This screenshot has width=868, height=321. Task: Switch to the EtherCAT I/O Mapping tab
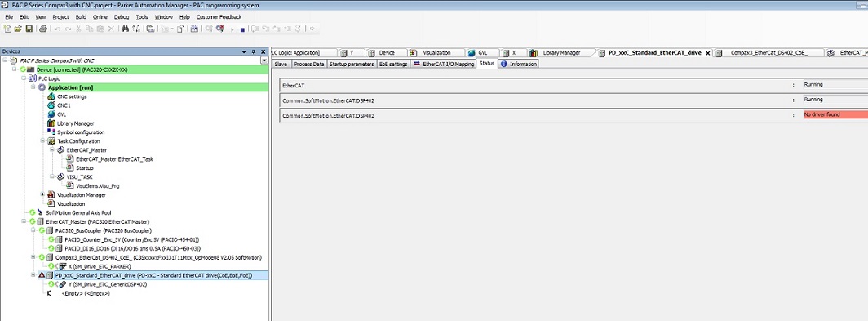click(444, 65)
